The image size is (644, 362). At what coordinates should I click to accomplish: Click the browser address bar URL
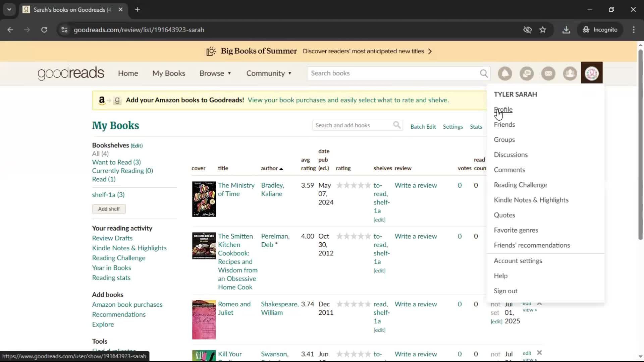(139, 29)
